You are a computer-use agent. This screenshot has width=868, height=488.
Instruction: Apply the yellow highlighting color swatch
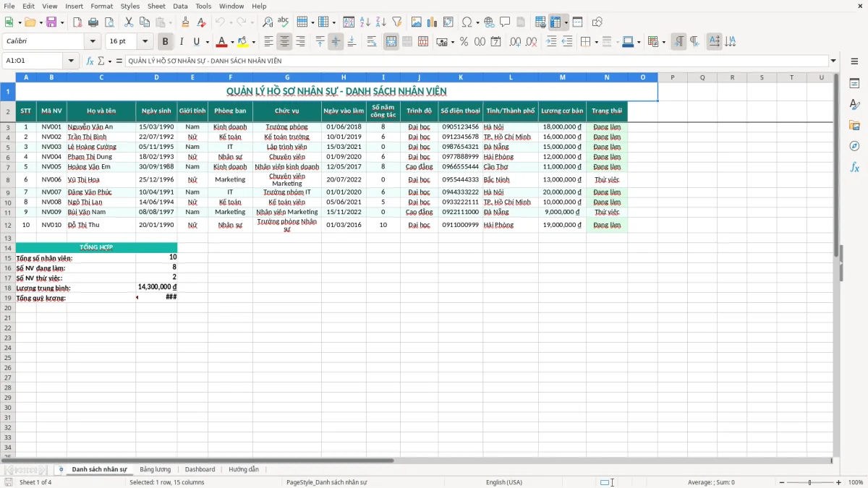[243, 42]
